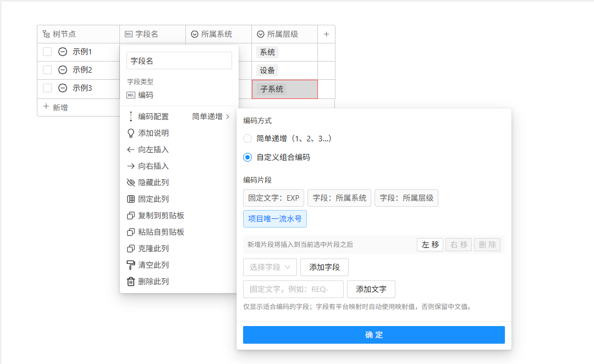
Task: Choose 隐藏此列 menu entry
Action: tap(179, 183)
